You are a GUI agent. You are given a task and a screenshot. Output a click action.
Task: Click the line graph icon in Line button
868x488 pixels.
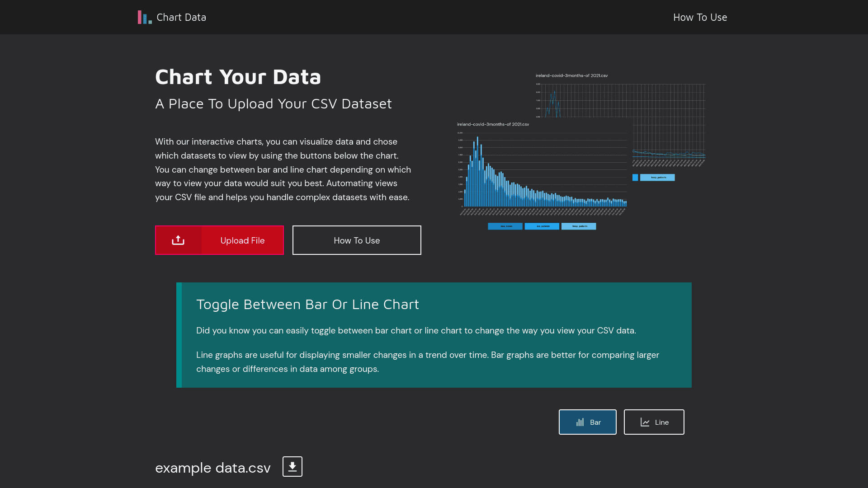645,422
